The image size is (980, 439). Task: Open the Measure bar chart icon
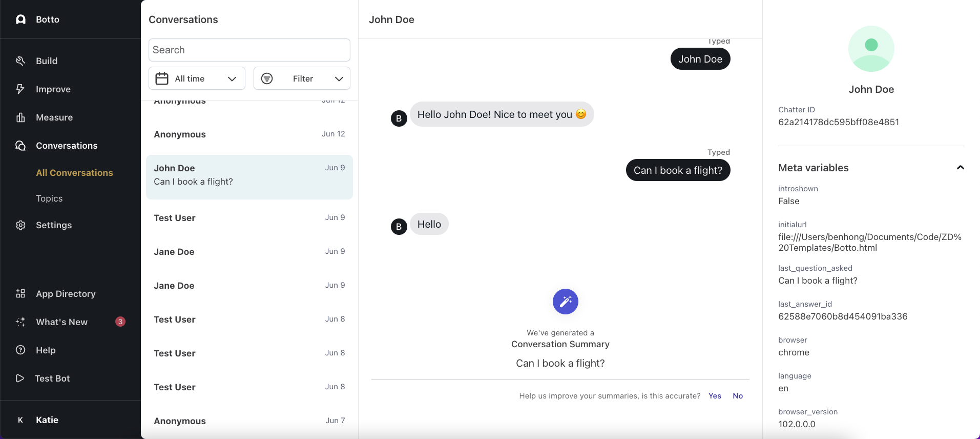(20, 117)
